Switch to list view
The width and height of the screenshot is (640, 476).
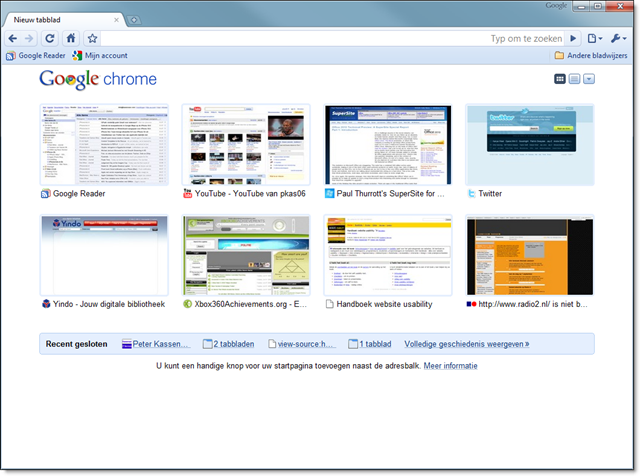click(x=574, y=79)
